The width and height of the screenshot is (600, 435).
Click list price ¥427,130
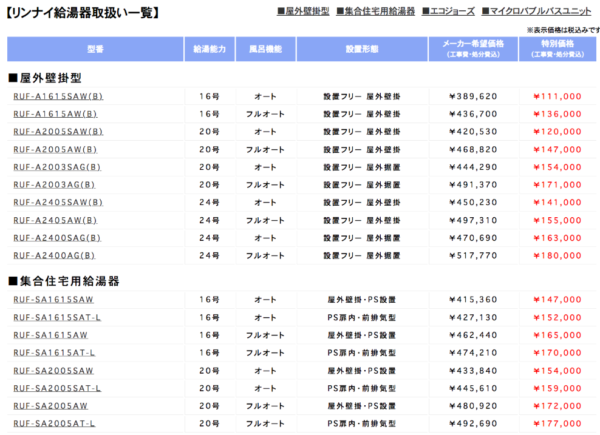tap(473, 318)
